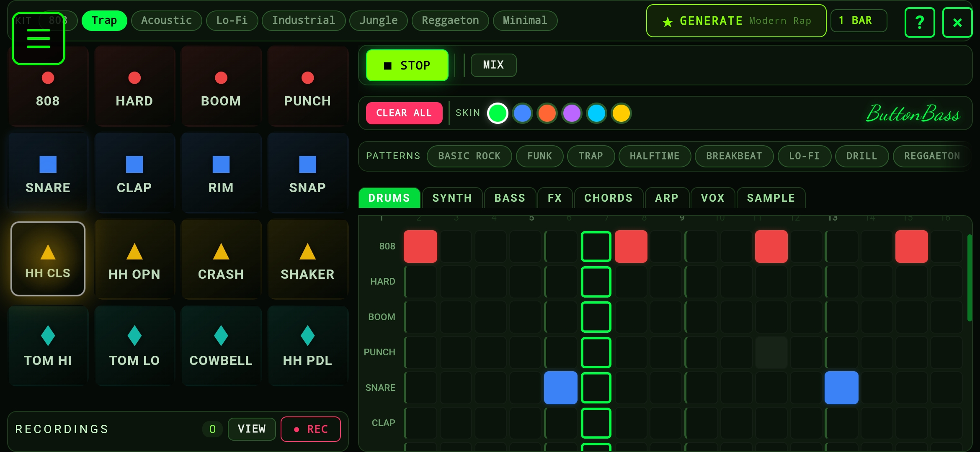Select the yellow skin color

621,113
